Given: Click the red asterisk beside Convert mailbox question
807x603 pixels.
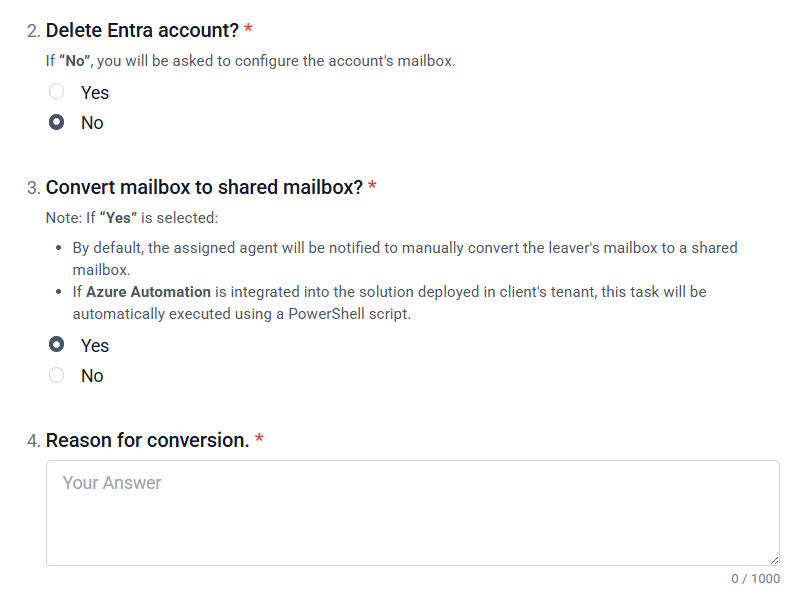Looking at the screenshot, I should tap(372, 187).
